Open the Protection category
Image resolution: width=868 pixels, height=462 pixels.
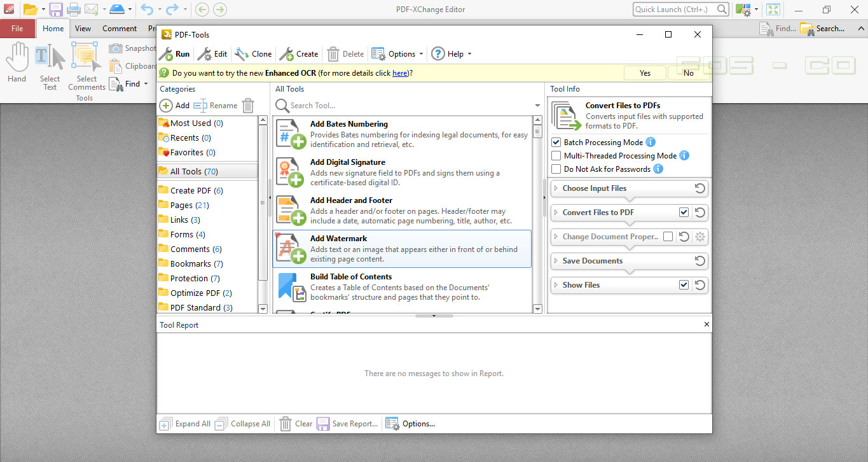(x=207, y=278)
